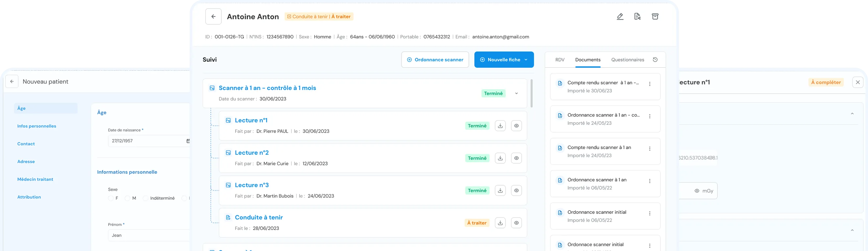
Task: Download the Lecture n°1 report
Action: coord(500,126)
